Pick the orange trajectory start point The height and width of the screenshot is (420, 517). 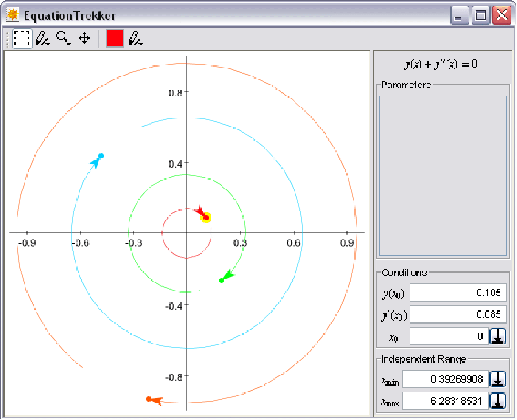(x=148, y=399)
